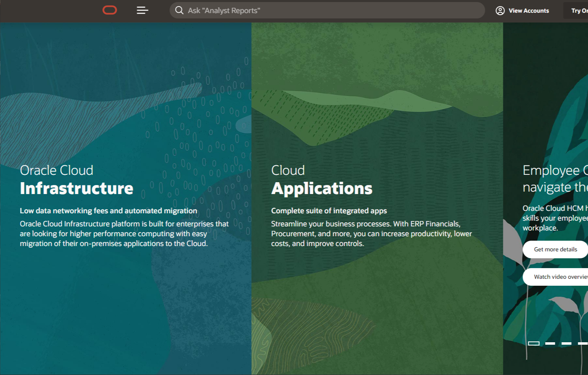This screenshot has width=588, height=375.
Task: Click the Try Oracle button
Action: tap(576, 11)
